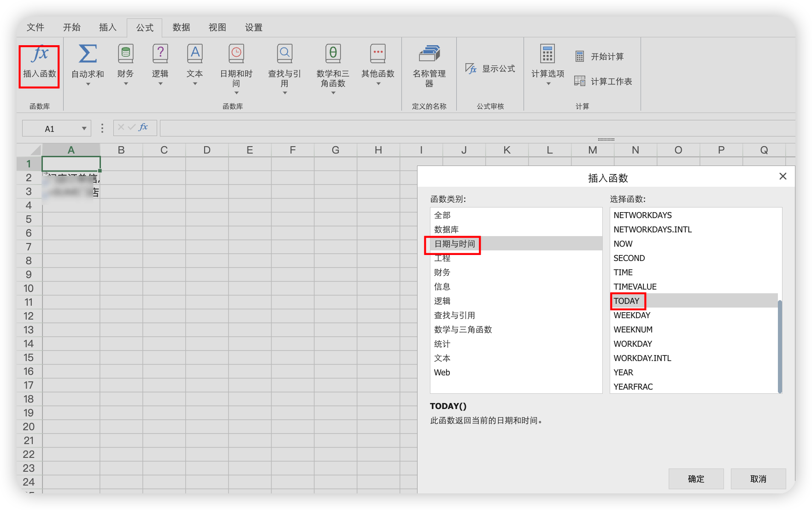Select the NOW function
Viewport: 812px width, 510px height.
tap(694, 243)
